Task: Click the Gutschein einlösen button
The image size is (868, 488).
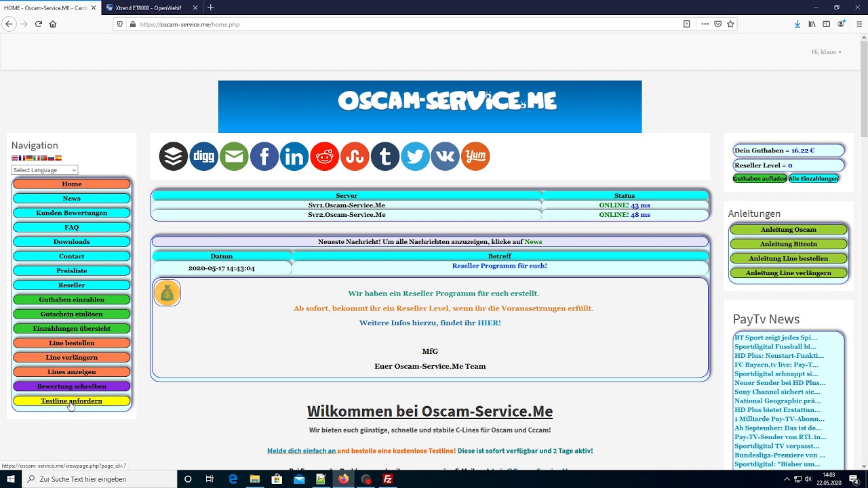Action: pos(72,314)
